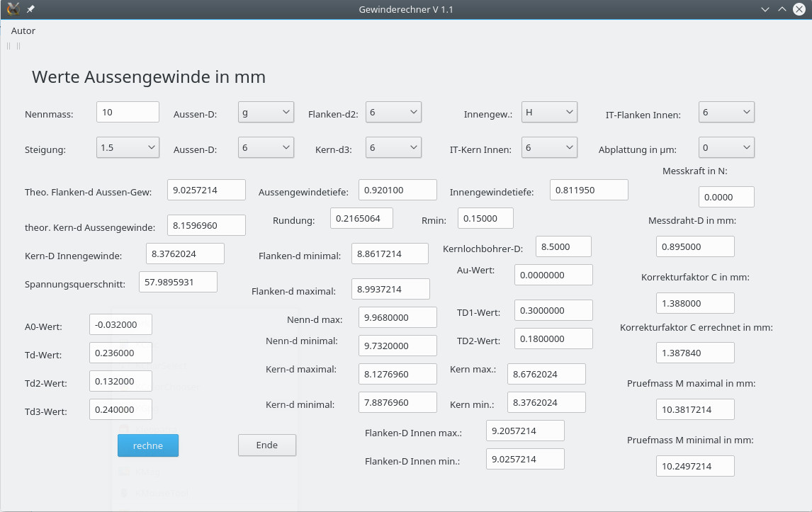Click the Flanken-D Innen max. field

(525, 431)
